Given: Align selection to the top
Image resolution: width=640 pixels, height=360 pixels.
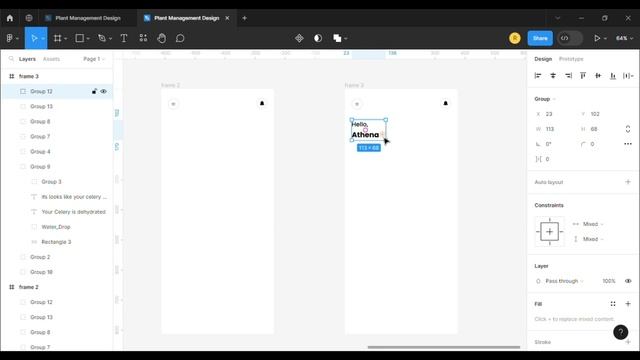Looking at the screenshot, I should [583, 76].
